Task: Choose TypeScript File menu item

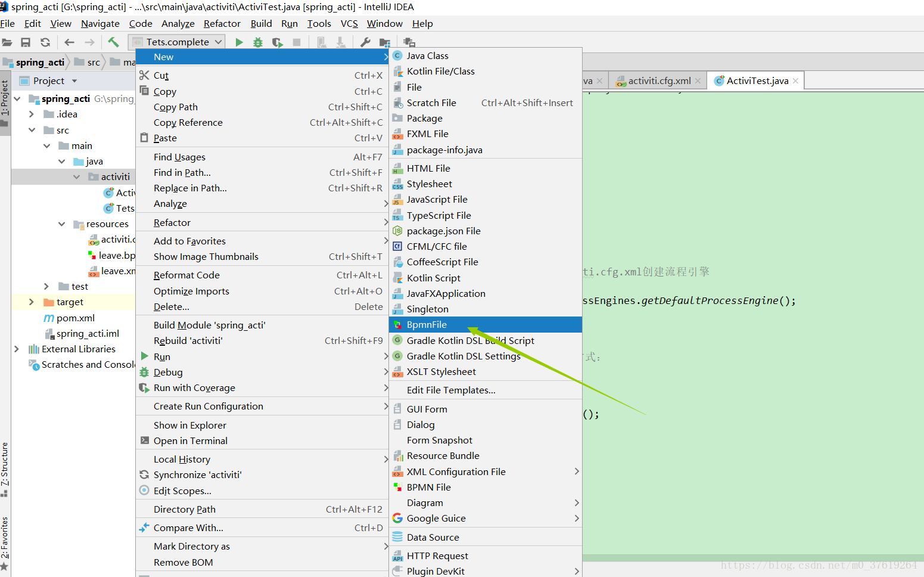Action: [x=486, y=216]
